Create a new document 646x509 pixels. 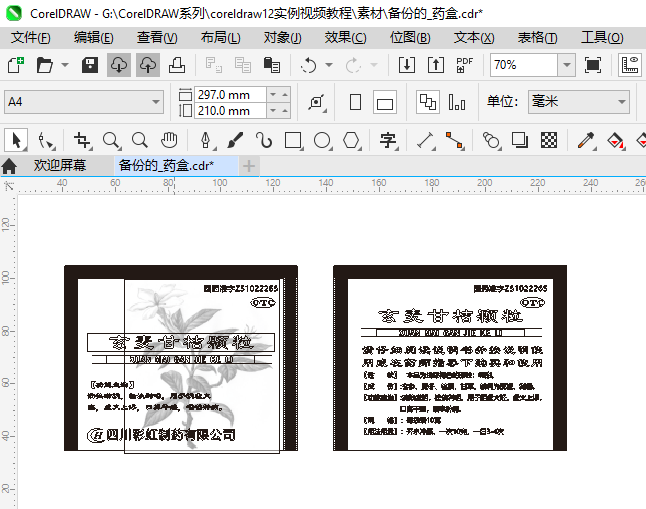coord(16,65)
